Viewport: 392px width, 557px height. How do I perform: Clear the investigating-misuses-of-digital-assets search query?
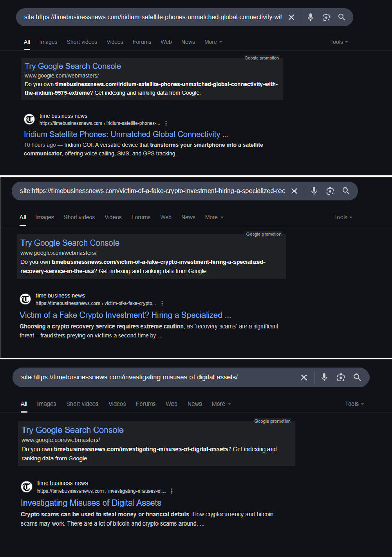pyautogui.click(x=304, y=377)
